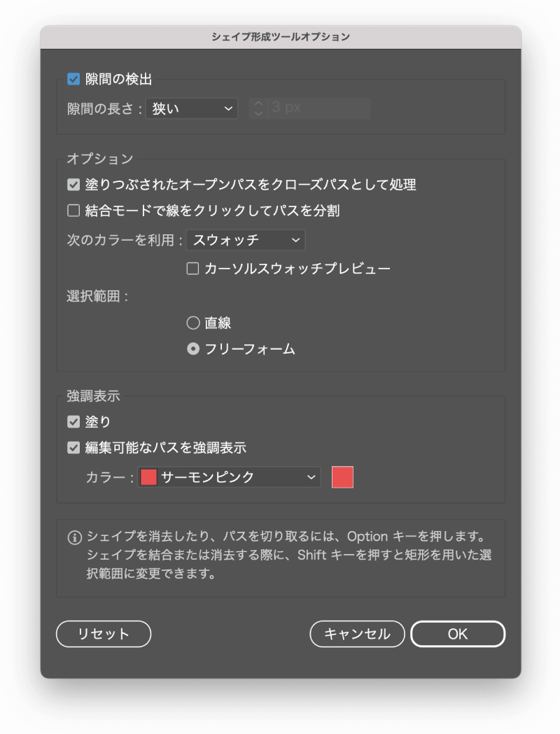The width and height of the screenshot is (560, 734).
Task: Uncheck 塗りつぶされたオープンパスをクローズパスとして処理
Action: click(x=73, y=185)
